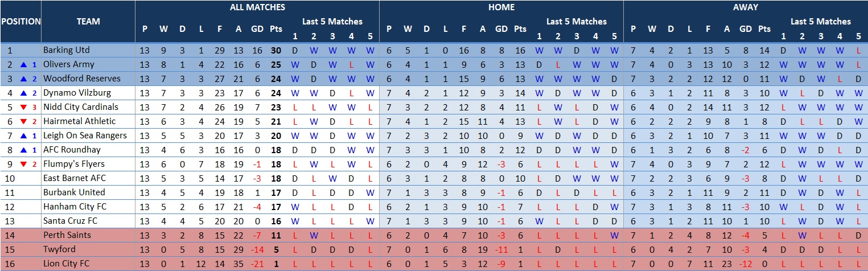Click the up arrow next to Woodford Reserves
The height and width of the screenshot is (271, 868).
point(24,79)
